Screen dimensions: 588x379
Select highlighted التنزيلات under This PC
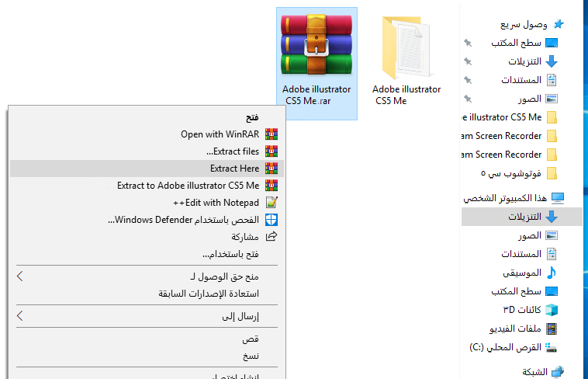521,217
